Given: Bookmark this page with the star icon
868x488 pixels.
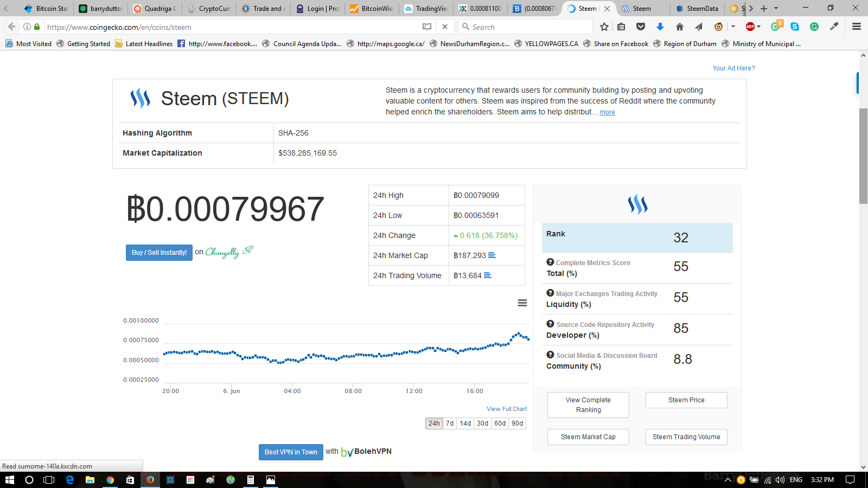Looking at the screenshot, I should pyautogui.click(x=604, y=27).
